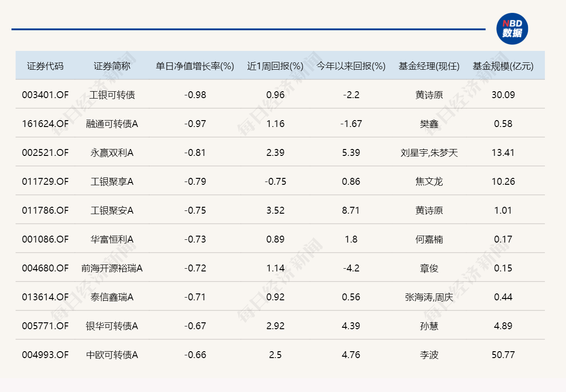Click the NBD数据 logo icon
This screenshot has height=392, width=566.
[x=512, y=28]
